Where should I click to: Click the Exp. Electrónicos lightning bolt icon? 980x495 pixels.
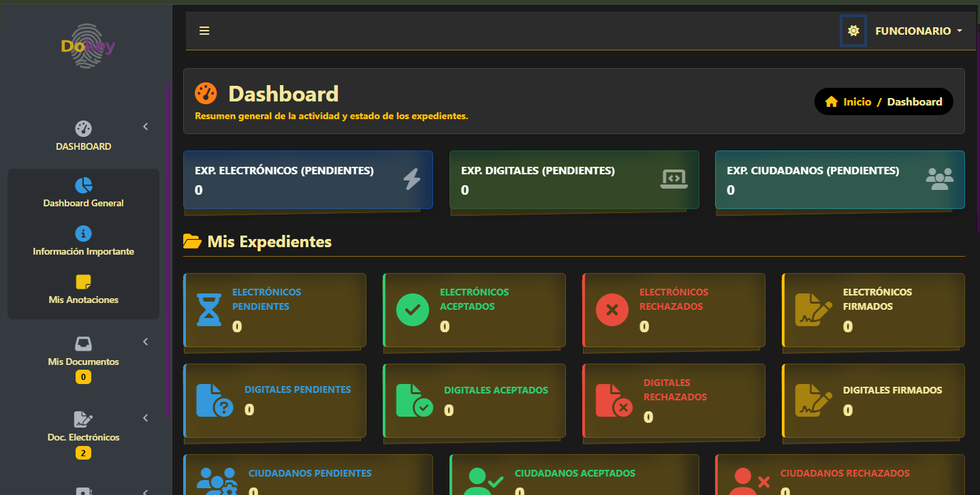pos(411,179)
